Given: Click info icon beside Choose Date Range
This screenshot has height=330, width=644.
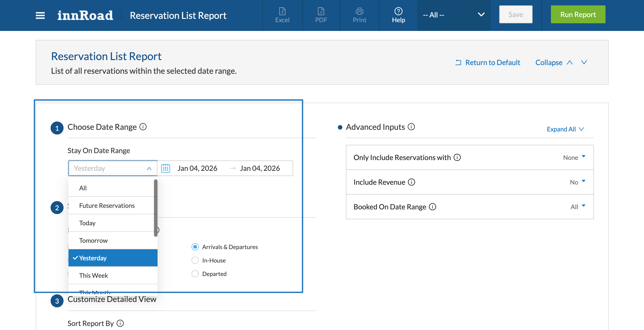Looking at the screenshot, I should point(143,127).
